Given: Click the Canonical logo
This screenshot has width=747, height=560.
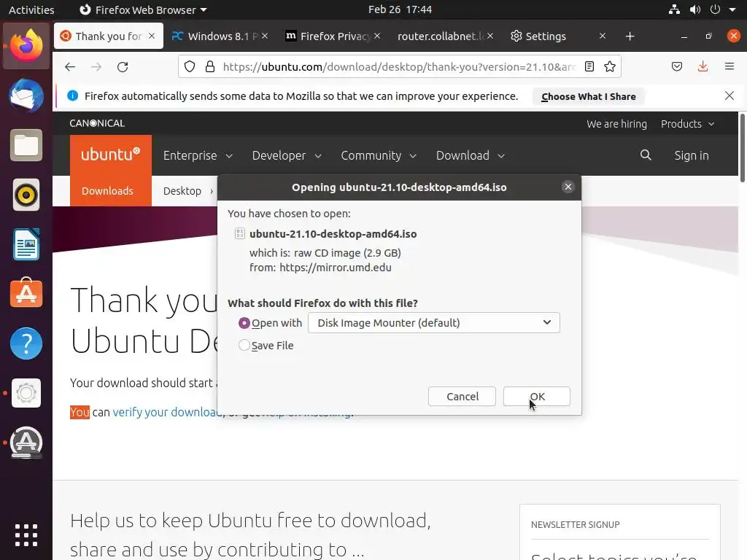Looking at the screenshot, I should click(97, 123).
